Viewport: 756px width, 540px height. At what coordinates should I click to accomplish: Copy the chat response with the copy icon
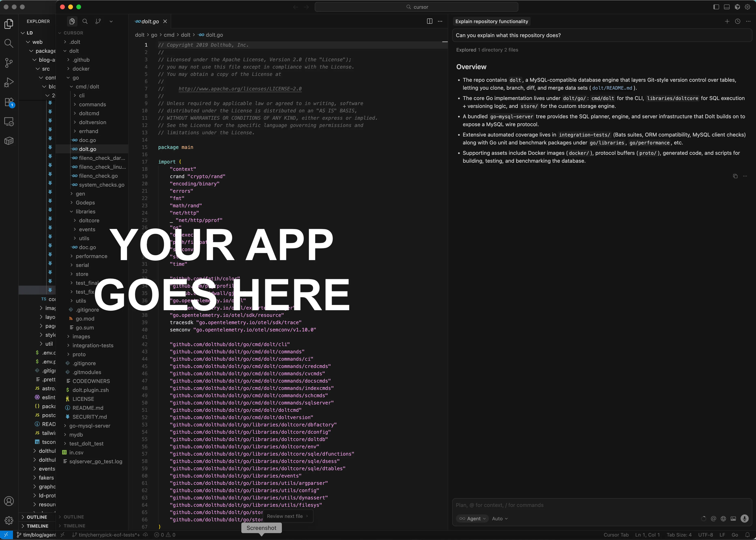[x=735, y=176]
